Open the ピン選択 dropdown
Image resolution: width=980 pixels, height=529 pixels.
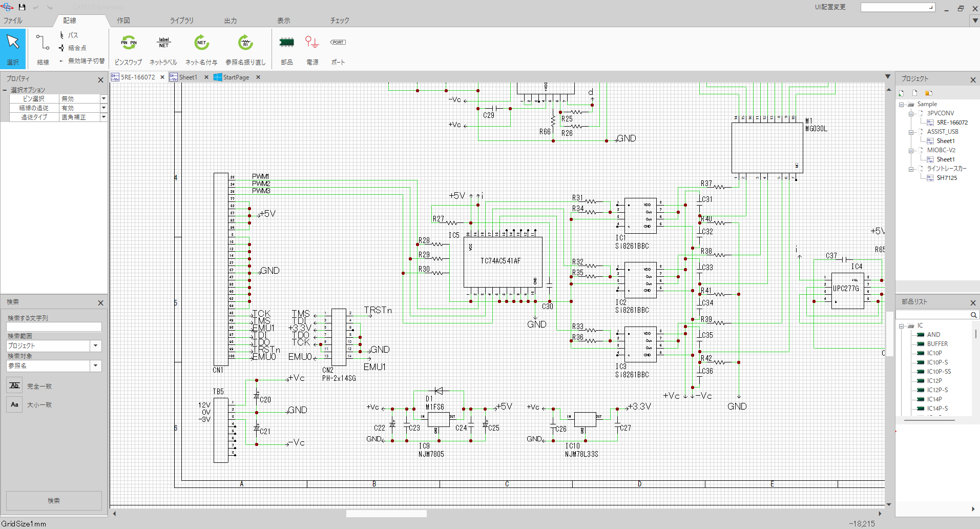click(103, 98)
